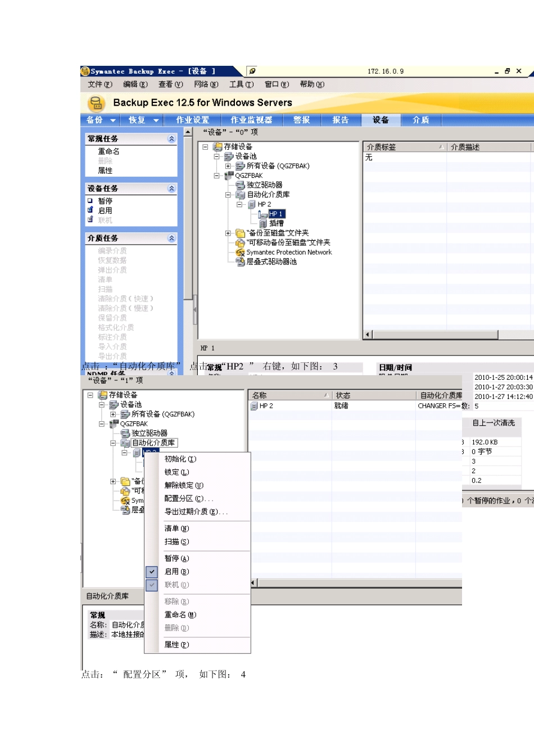Image resolution: width=534 pixels, height=756 pixels.
Task: Select 独立驱动器 icon in upper tree
Action: click(x=241, y=185)
